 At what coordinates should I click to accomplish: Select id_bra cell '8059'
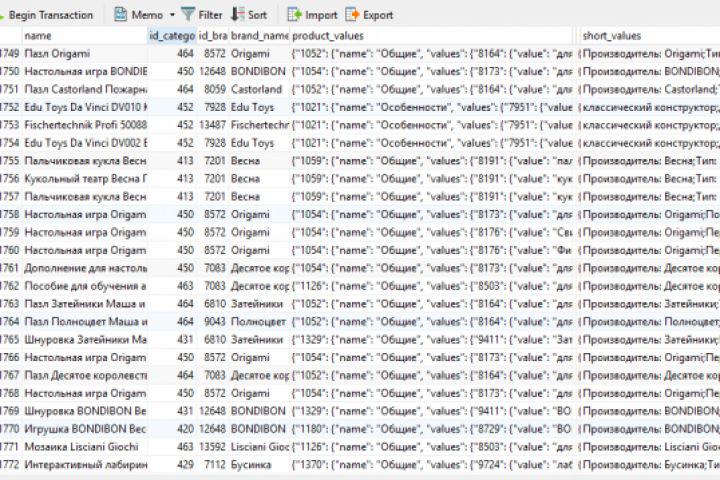pos(213,89)
